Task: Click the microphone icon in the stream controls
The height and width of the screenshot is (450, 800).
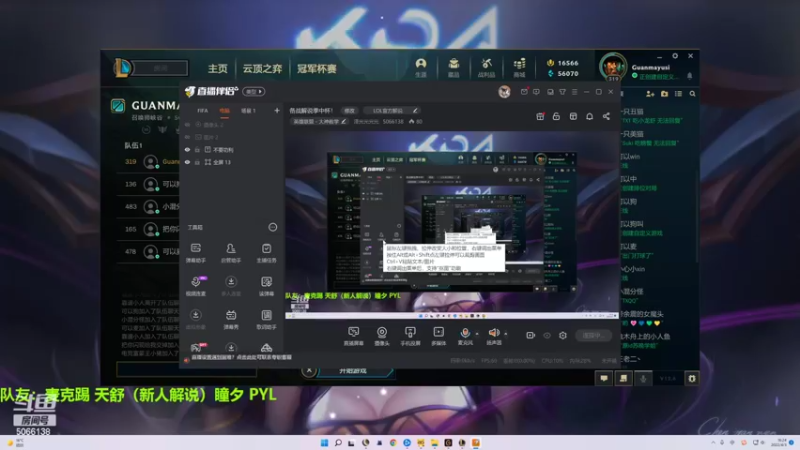Action: click(x=465, y=333)
